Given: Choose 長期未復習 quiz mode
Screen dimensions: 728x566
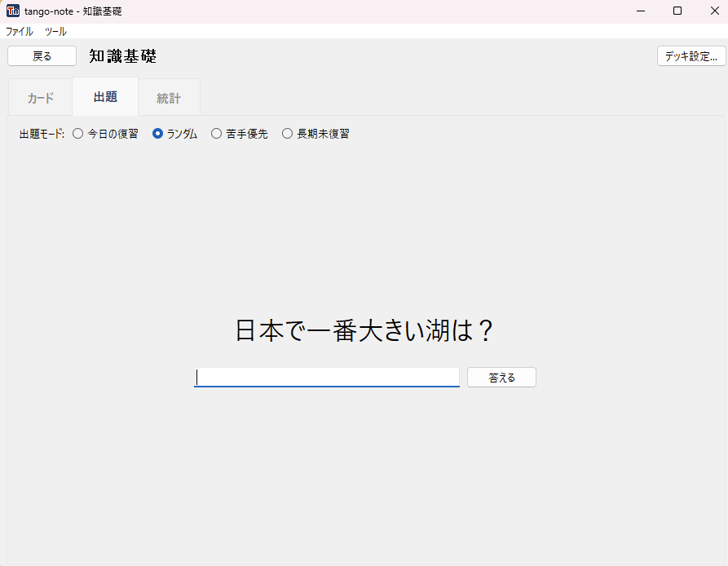Looking at the screenshot, I should [x=315, y=134].
